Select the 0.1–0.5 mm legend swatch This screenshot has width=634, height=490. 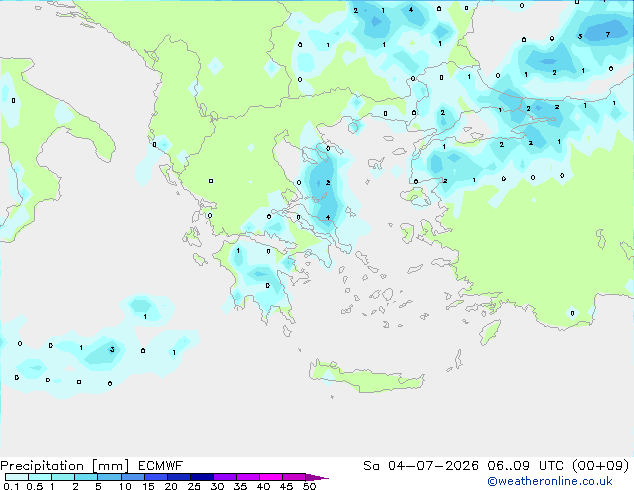click(17, 477)
